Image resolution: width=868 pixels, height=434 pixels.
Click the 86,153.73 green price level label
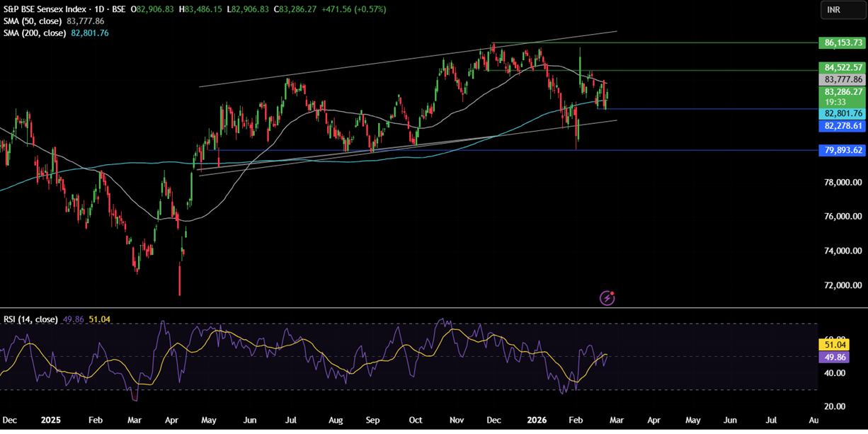[x=843, y=42]
